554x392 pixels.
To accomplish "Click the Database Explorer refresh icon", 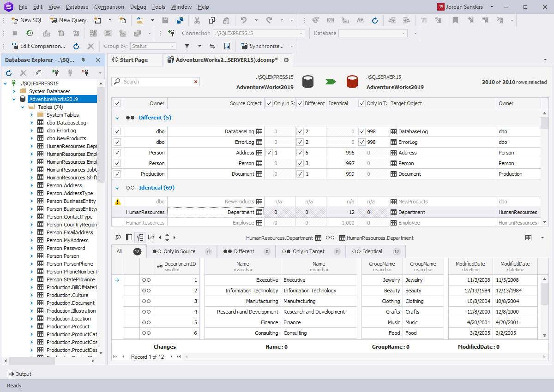I will [x=9, y=73].
